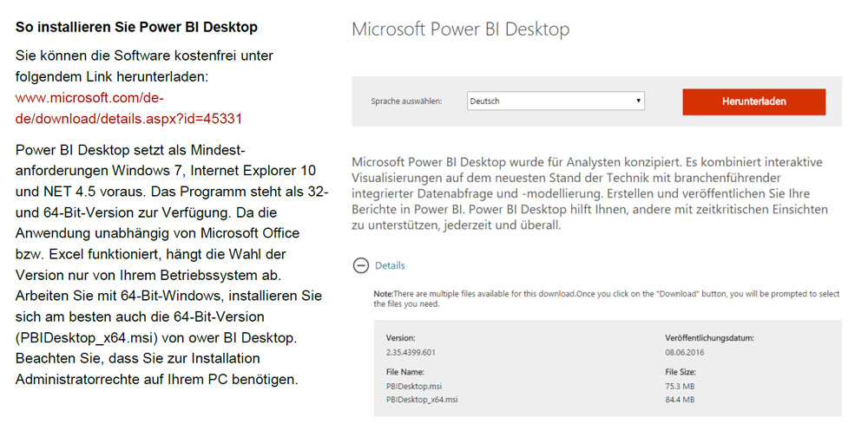868x437 pixels.
Task: Click the Details label text
Action: pos(390,265)
